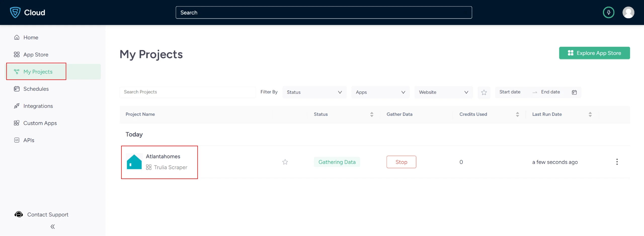Open Contact Support link
644x236 pixels.
click(x=48, y=214)
